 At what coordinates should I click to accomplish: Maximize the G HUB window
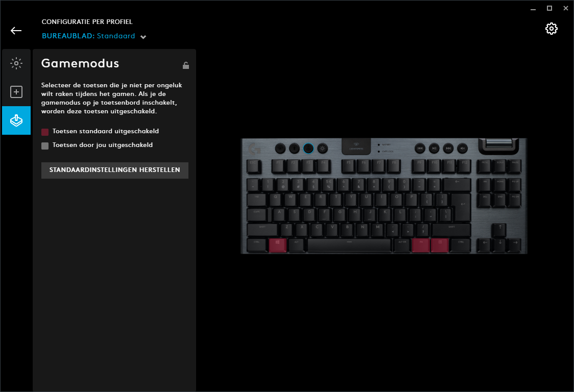pos(549,8)
